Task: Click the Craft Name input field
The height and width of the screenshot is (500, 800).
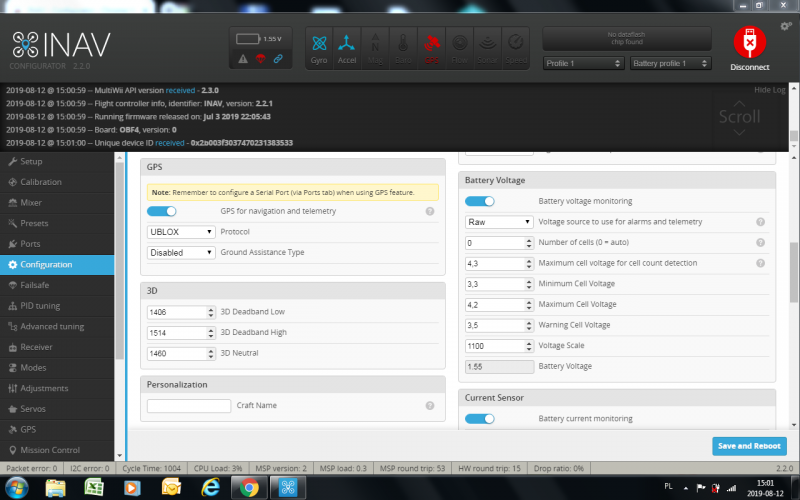Action: pos(189,406)
